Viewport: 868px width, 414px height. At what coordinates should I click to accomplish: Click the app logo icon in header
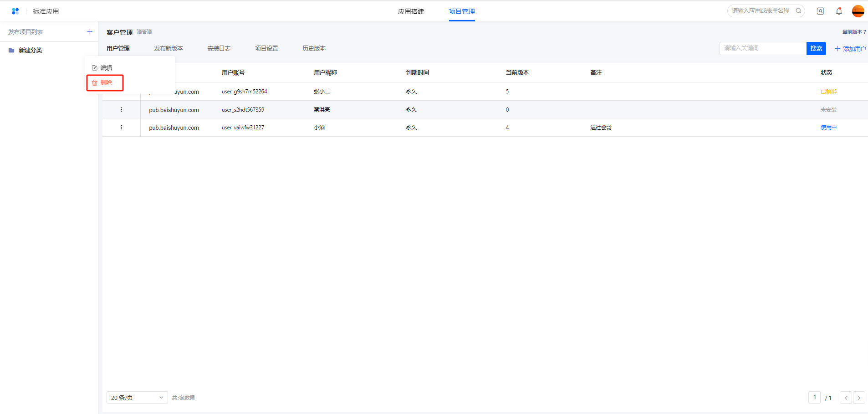tap(15, 11)
